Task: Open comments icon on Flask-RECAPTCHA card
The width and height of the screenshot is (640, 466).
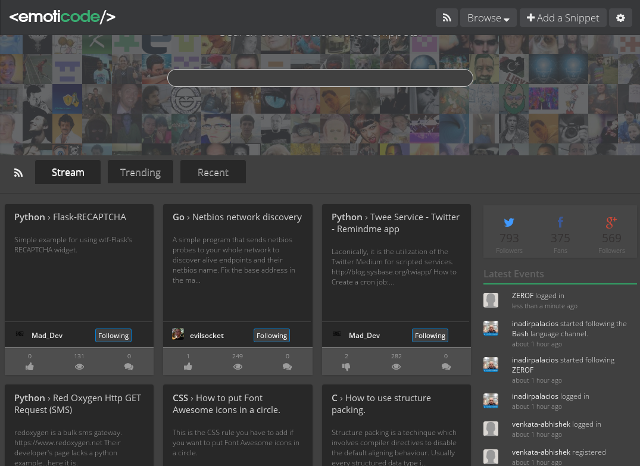Action: point(129,366)
